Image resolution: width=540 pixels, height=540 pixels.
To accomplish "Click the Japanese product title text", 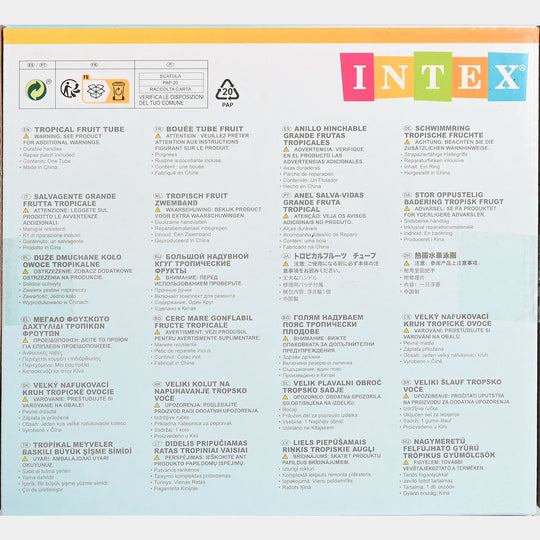I will point(334,256).
